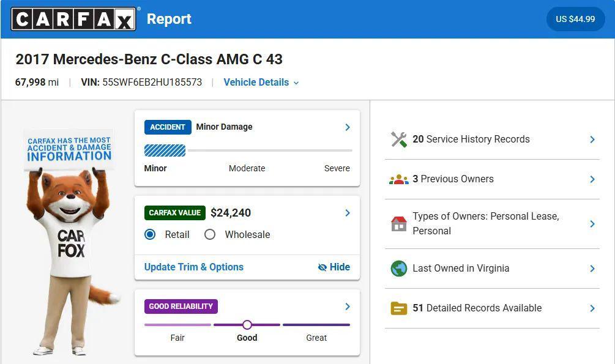615x364 pixels.
Task: Select the Wholesale radio button
Action: [x=210, y=234]
